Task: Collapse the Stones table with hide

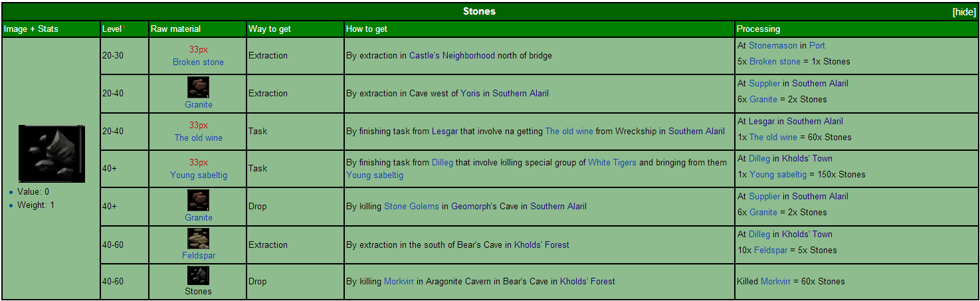Action: pyautogui.click(x=963, y=12)
